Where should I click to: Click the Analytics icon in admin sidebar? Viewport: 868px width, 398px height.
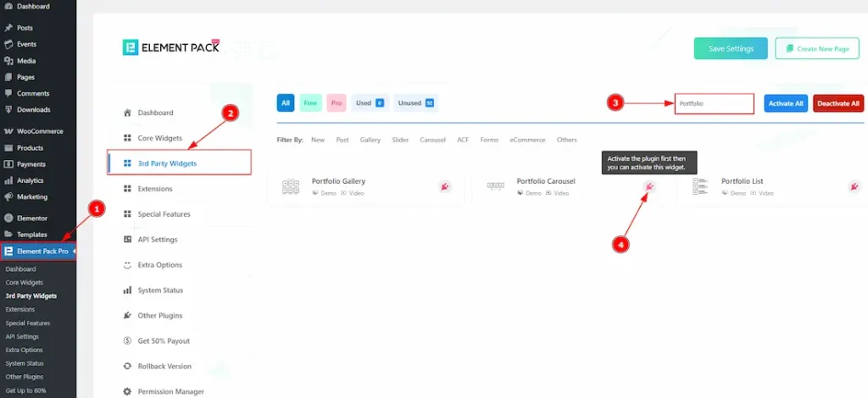click(x=8, y=180)
